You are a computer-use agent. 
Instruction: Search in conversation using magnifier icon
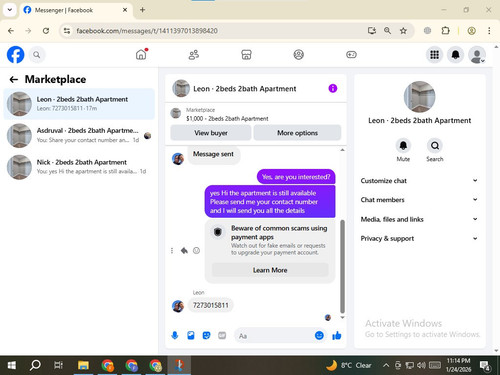[x=435, y=145]
